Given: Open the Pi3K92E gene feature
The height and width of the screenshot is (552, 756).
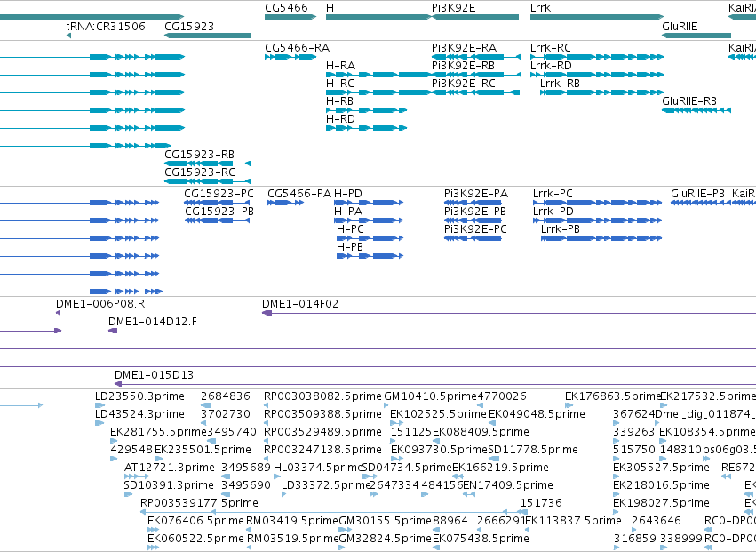Looking at the screenshot, I should (475, 17).
